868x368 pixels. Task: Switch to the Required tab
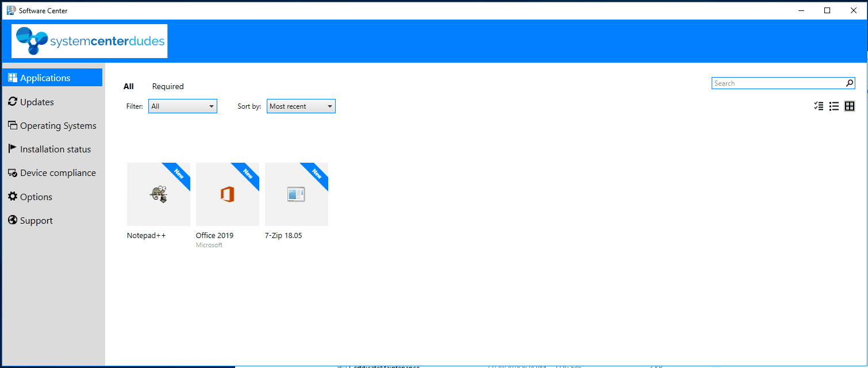pos(168,86)
